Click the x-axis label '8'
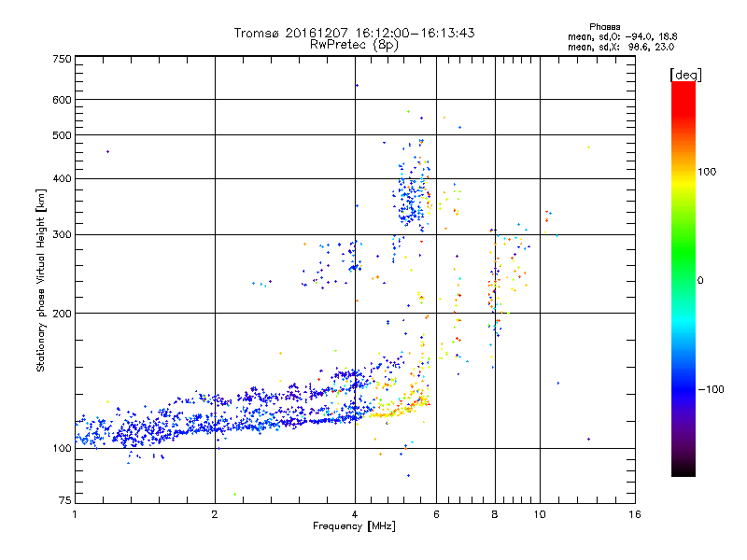 coord(495,514)
